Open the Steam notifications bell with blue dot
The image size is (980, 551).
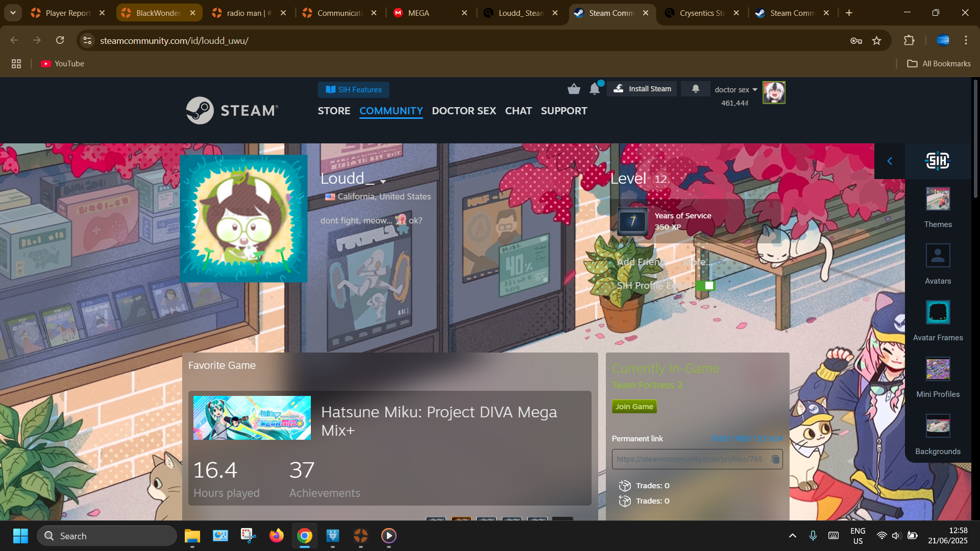click(595, 89)
